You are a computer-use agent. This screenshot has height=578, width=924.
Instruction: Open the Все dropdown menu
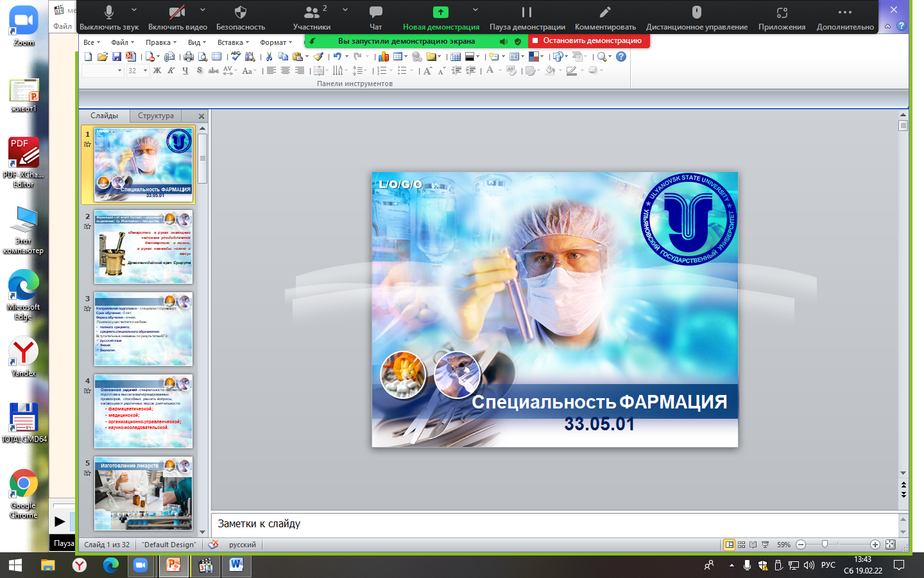(x=92, y=42)
